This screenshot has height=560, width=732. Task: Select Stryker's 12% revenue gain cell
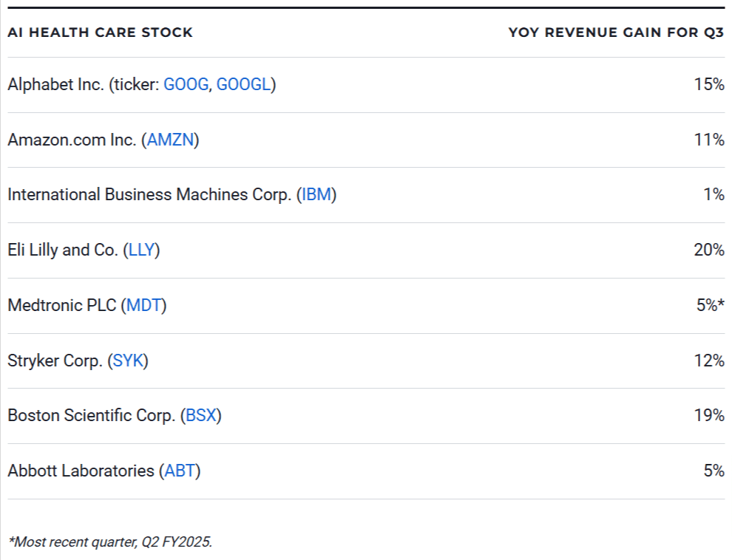709,361
